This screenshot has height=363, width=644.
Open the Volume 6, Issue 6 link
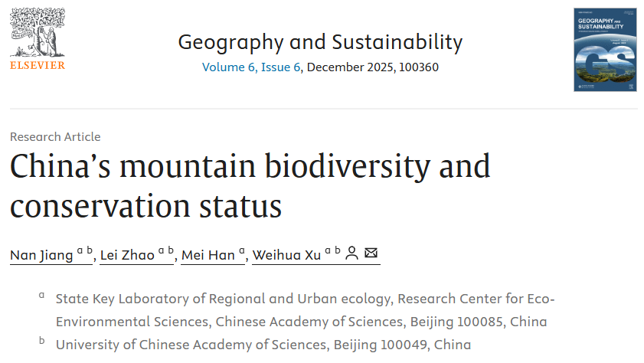point(251,67)
